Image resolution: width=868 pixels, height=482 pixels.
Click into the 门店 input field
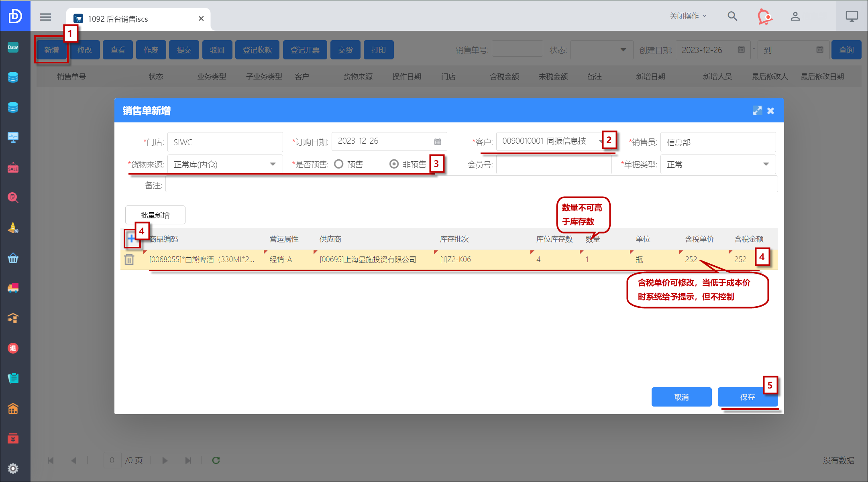coord(225,142)
